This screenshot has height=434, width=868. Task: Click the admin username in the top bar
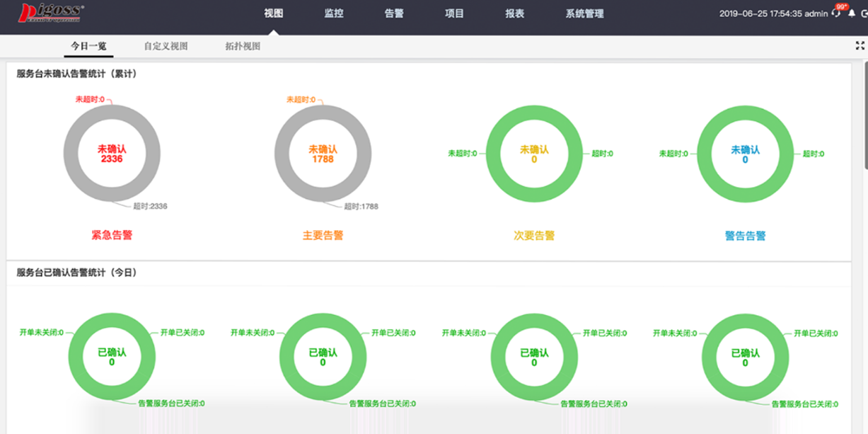[x=817, y=13]
